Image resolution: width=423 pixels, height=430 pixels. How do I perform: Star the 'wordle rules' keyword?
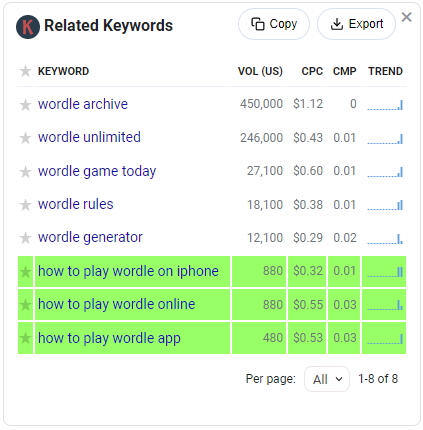coord(25,205)
